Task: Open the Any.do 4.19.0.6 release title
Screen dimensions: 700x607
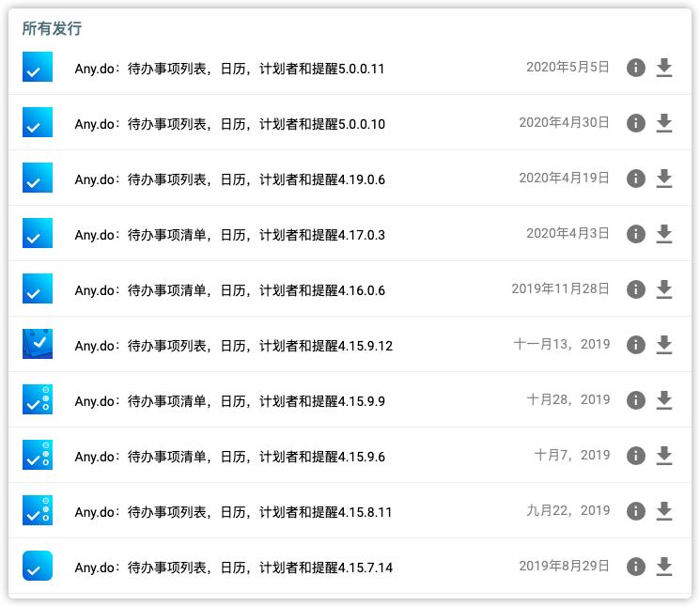Action: 229,179
